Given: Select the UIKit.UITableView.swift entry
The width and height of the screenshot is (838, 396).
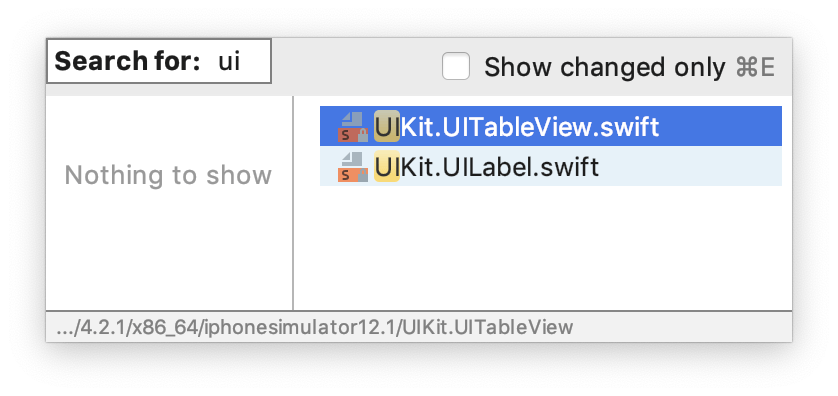Looking at the screenshot, I should click(550, 126).
